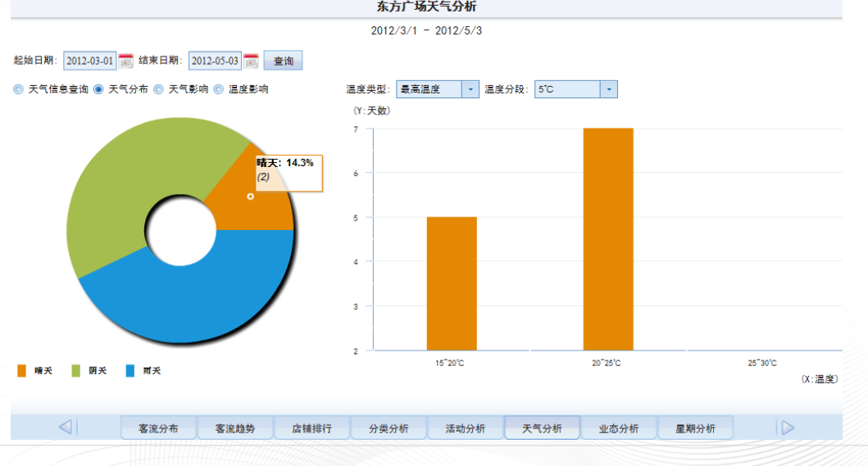Select the 天气分布 radio button

point(98,89)
